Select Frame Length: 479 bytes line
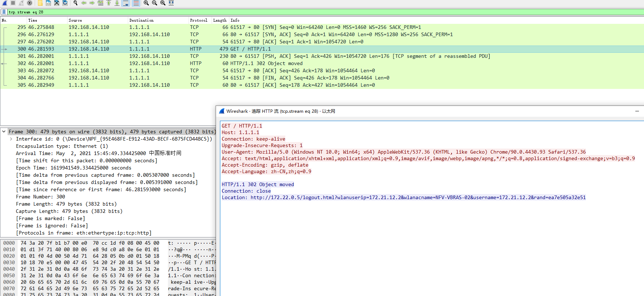The width and height of the screenshot is (644, 296). click(x=66, y=204)
